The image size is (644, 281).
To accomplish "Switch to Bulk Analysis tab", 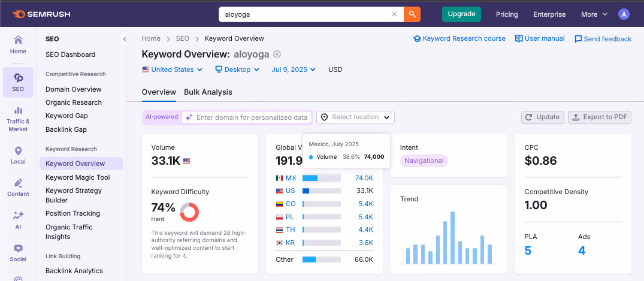I will (208, 92).
